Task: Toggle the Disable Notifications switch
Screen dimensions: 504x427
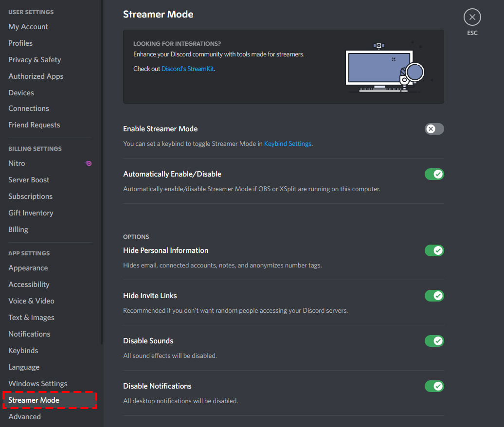Action: pyautogui.click(x=434, y=386)
